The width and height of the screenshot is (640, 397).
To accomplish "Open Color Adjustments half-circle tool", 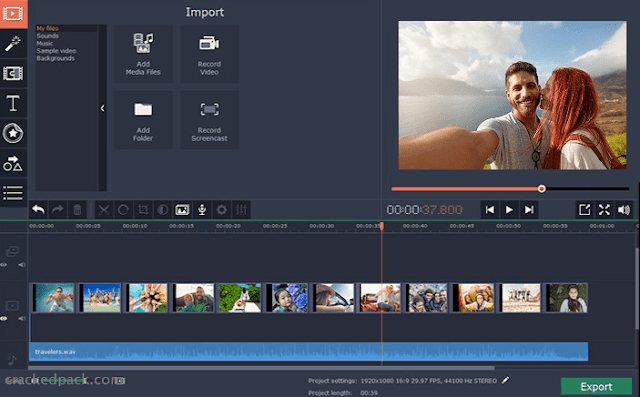I will click(x=162, y=210).
